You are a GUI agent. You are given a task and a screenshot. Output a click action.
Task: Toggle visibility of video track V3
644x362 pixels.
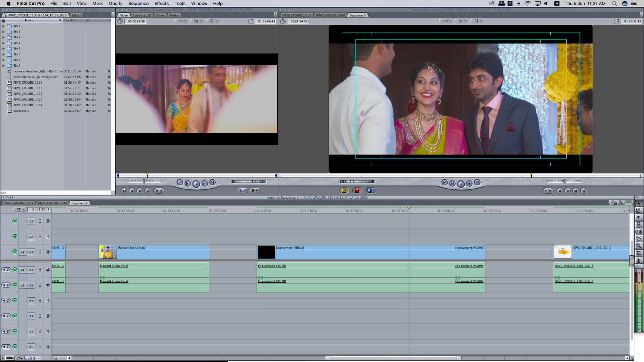point(15,221)
